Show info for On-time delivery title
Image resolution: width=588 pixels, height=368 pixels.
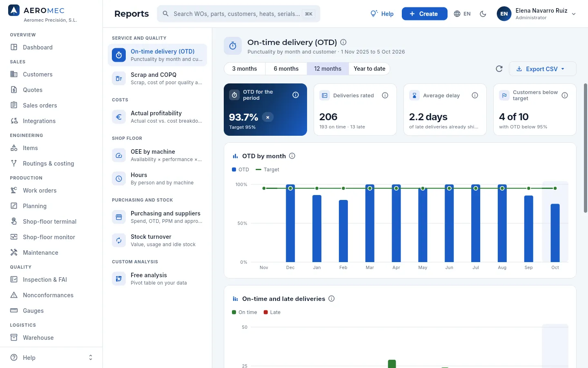point(343,42)
